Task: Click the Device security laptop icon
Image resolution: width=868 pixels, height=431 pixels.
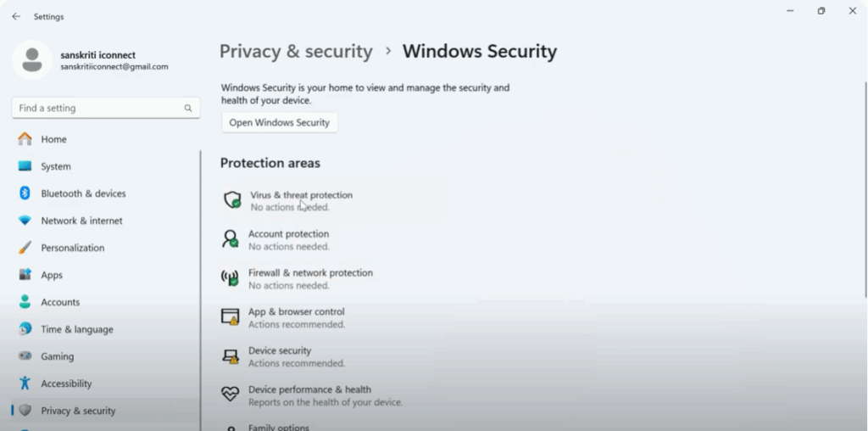Action: click(x=230, y=356)
